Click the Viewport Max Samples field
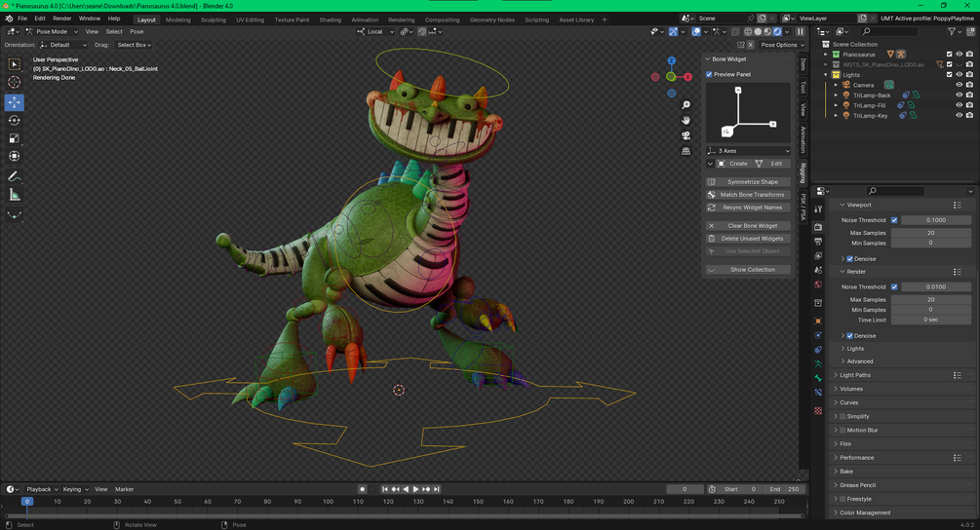The width and height of the screenshot is (980, 530). click(930, 233)
